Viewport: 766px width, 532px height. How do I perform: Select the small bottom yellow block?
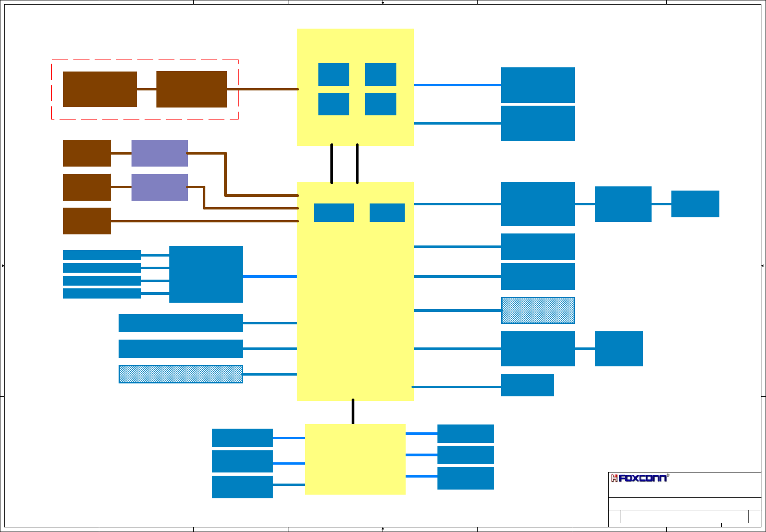[x=355, y=460]
